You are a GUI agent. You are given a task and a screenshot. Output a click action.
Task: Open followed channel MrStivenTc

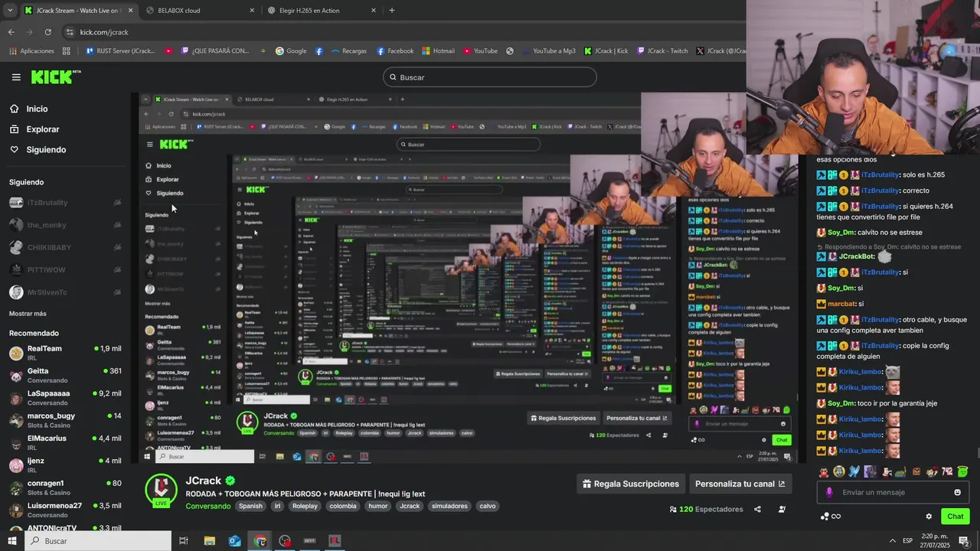[65, 292]
